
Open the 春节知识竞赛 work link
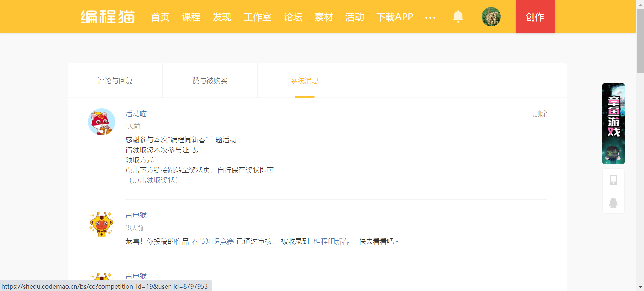213,241
